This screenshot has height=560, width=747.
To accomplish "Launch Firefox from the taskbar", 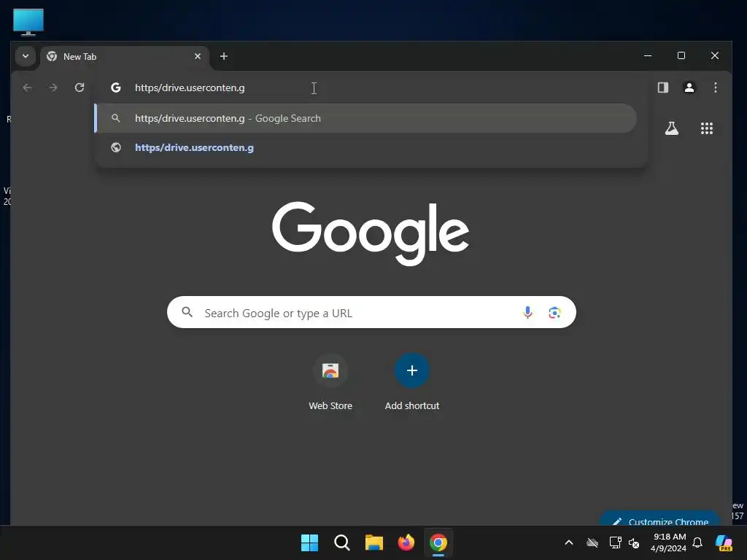I will tap(406, 542).
